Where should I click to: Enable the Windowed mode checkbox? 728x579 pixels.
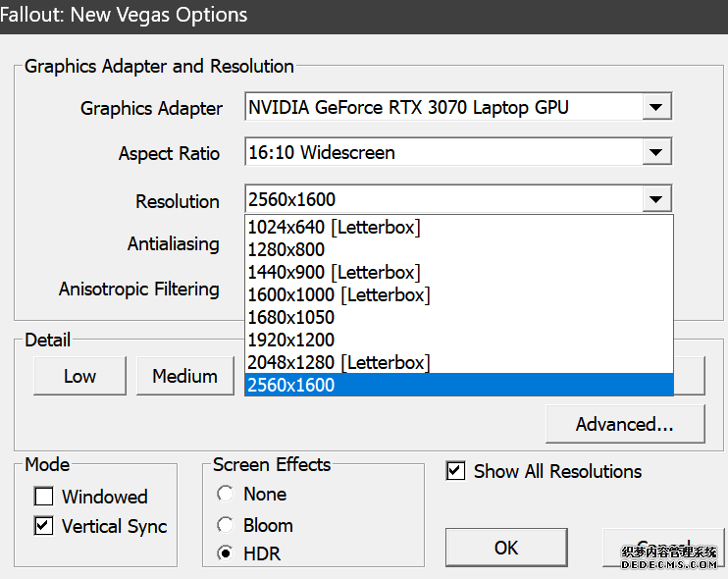coord(43,497)
